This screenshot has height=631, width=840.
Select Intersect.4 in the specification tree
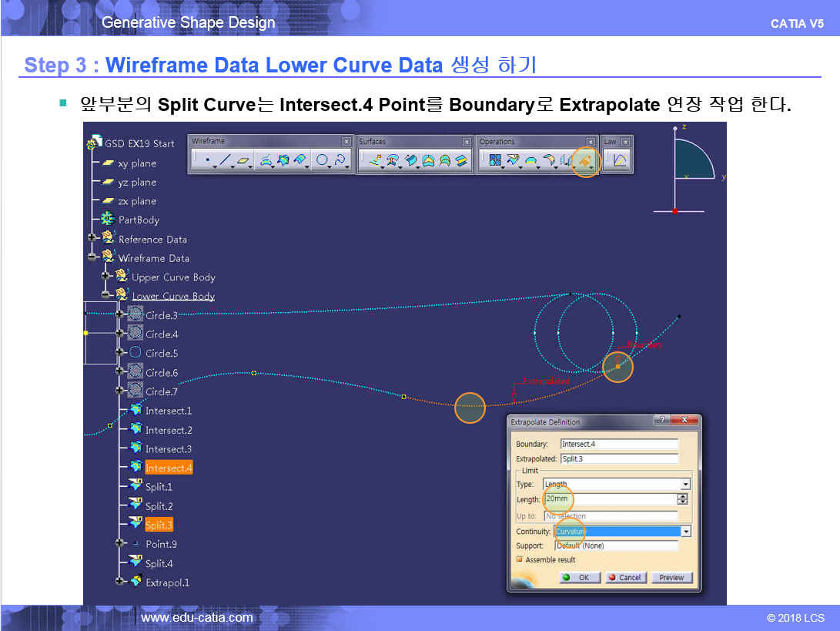(169, 468)
